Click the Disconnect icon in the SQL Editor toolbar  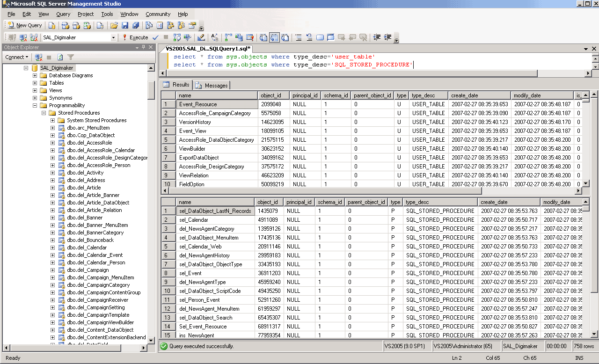point(23,37)
